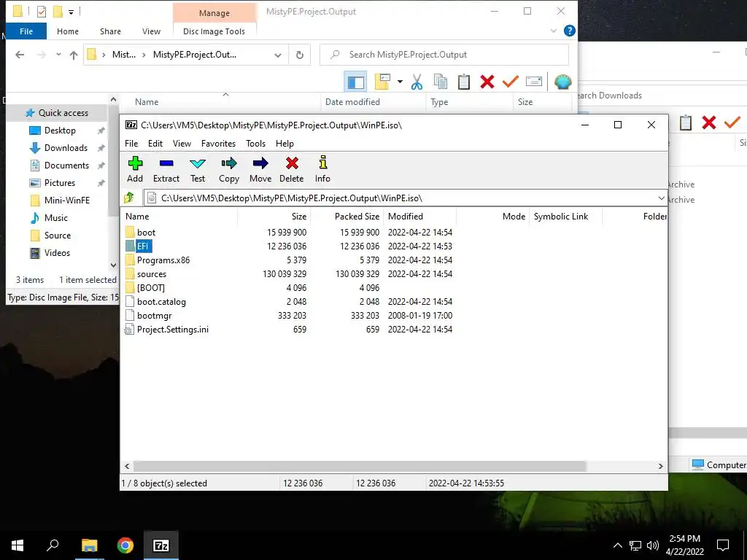The height and width of the screenshot is (560, 747).
Task: Click the Search MistyPE.Project.Output field
Action: point(444,55)
